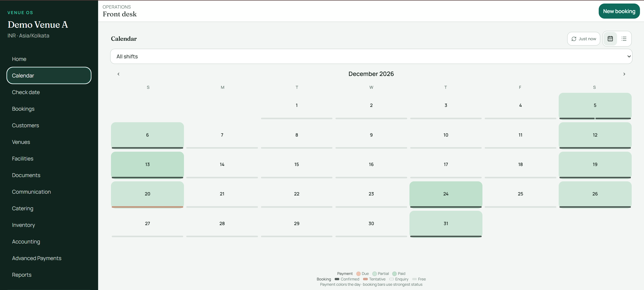Select December 6 on calendar
Image resolution: width=644 pixels, height=290 pixels.
(147, 136)
